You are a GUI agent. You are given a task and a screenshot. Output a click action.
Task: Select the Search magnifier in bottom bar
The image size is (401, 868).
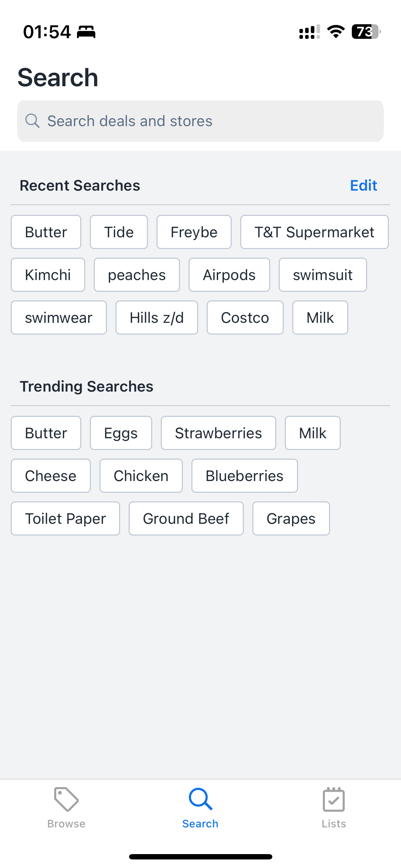[201, 799]
